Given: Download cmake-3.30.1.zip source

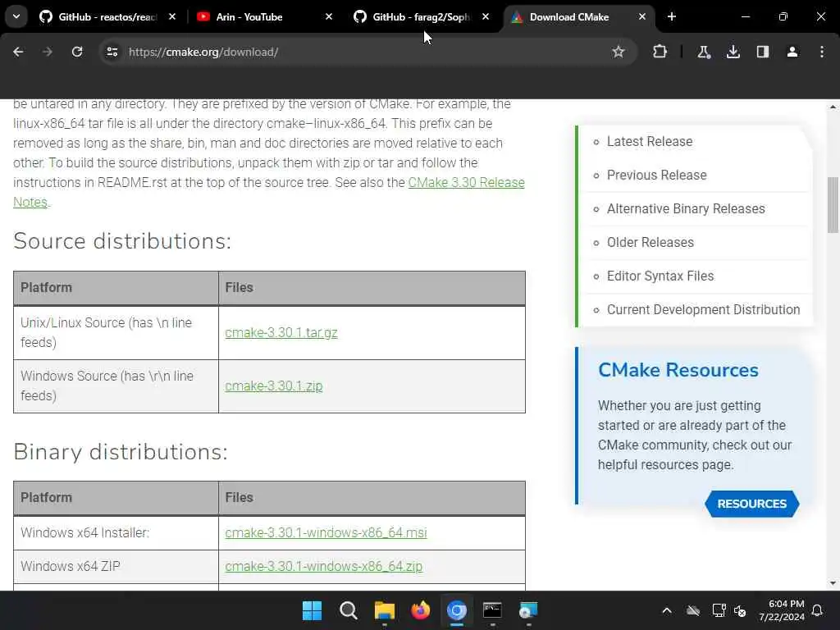Looking at the screenshot, I should [274, 386].
